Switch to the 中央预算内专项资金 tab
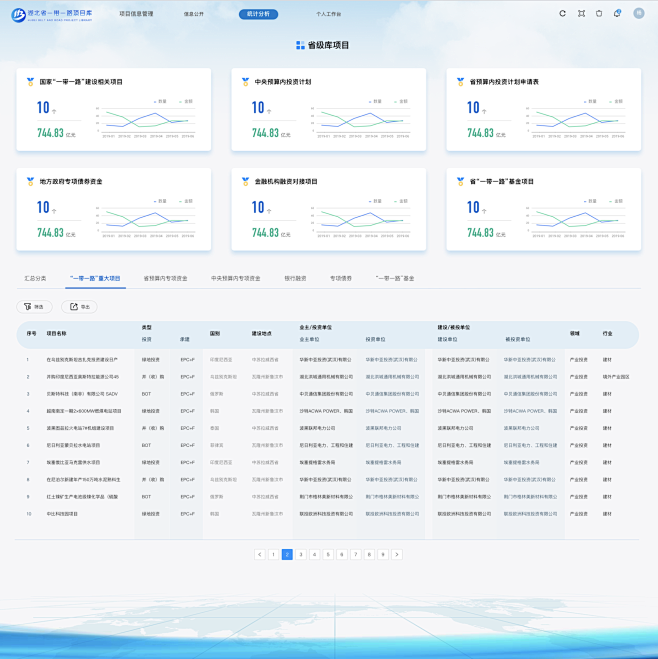This screenshot has height=659, width=658. coord(236,278)
